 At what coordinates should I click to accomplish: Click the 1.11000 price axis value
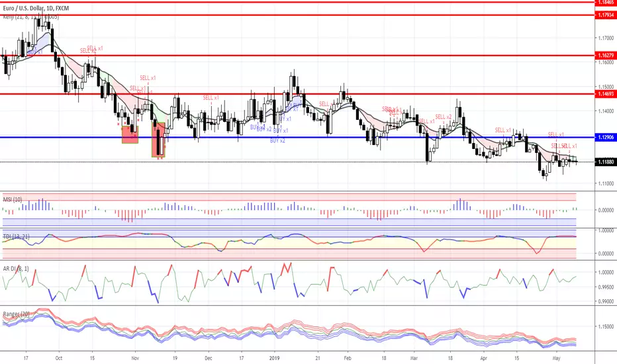(606, 183)
